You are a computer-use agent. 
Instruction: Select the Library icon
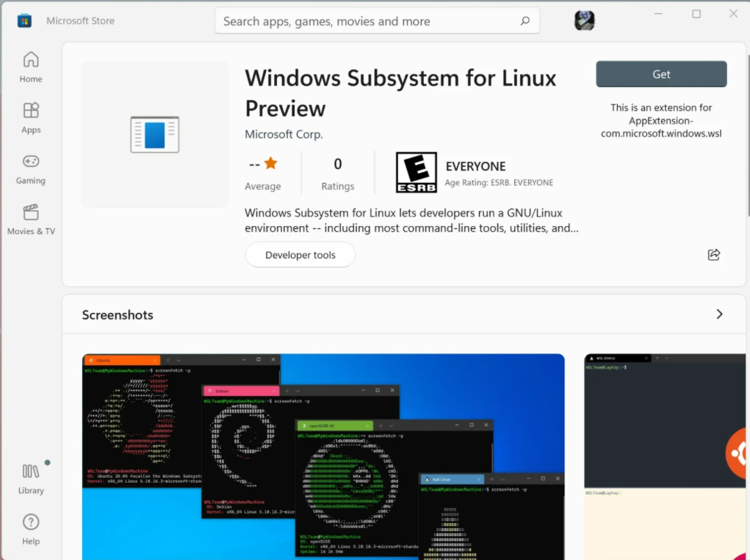pyautogui.click(x=31, y=472)
